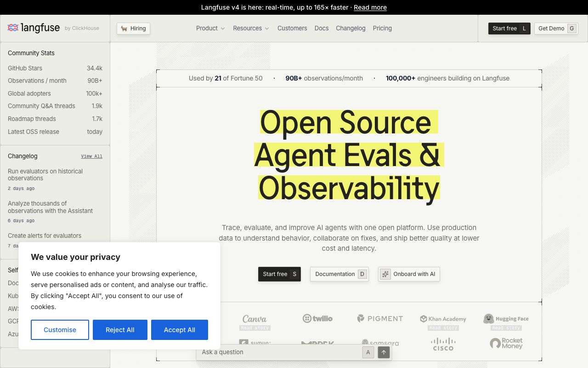Click the Hugging Face logo
This screenshot has width=588, height=368.
506,319
